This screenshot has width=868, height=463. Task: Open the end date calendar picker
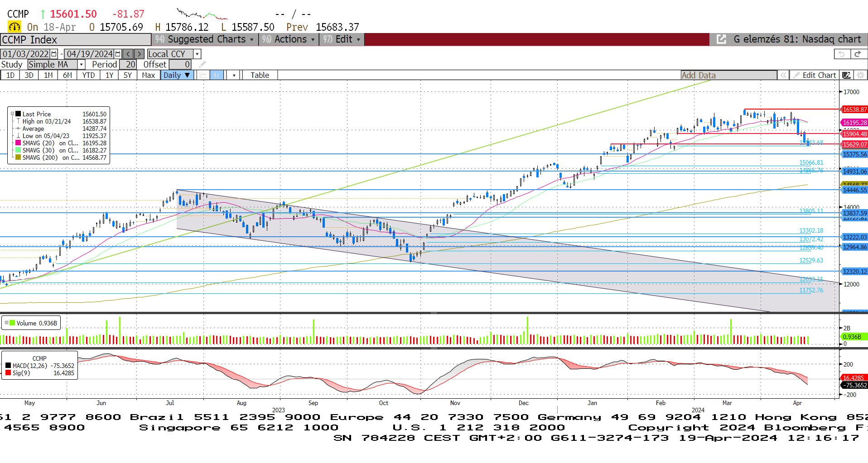click(118, 54)
